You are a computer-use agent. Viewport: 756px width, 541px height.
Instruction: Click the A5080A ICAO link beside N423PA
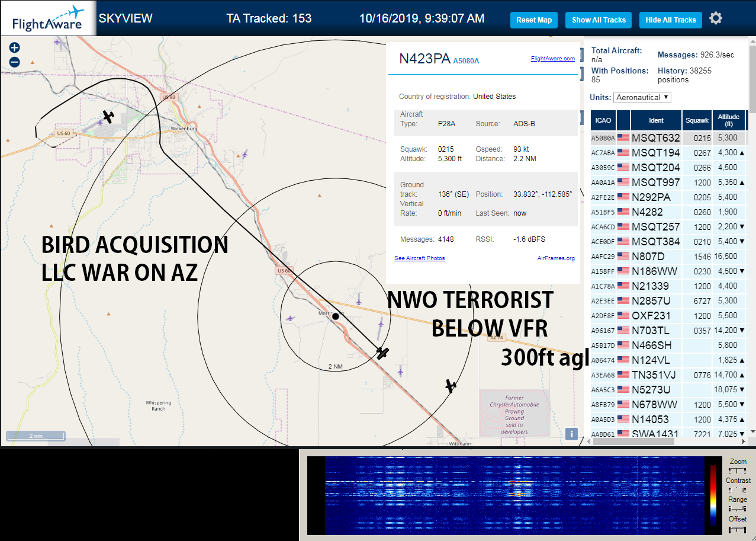coord(466,60)
